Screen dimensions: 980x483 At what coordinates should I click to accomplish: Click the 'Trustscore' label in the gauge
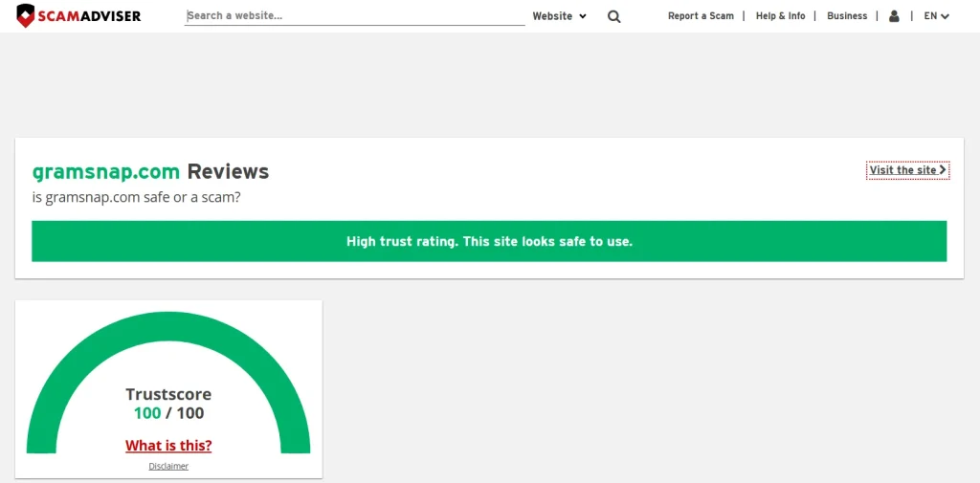(168, 394)
